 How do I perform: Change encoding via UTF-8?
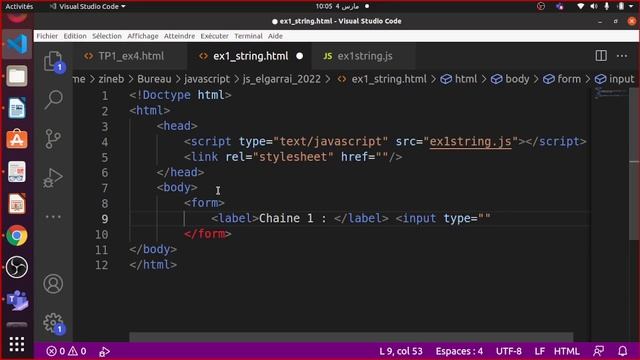509,351
